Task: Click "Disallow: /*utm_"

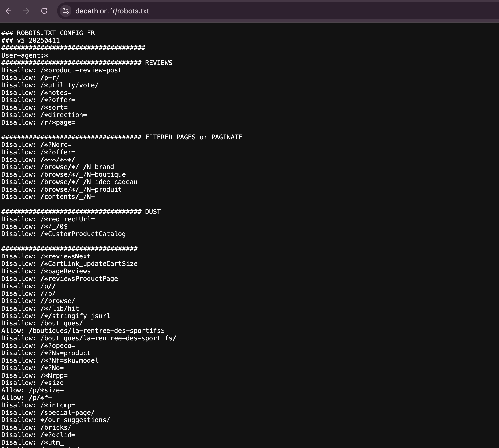Action: (33, 442)
